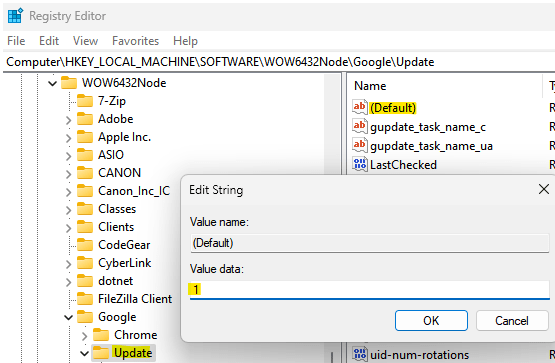This screenshot has width=555, height=363.
Task: Close the Edit String dialog
Action: [544, 189]
